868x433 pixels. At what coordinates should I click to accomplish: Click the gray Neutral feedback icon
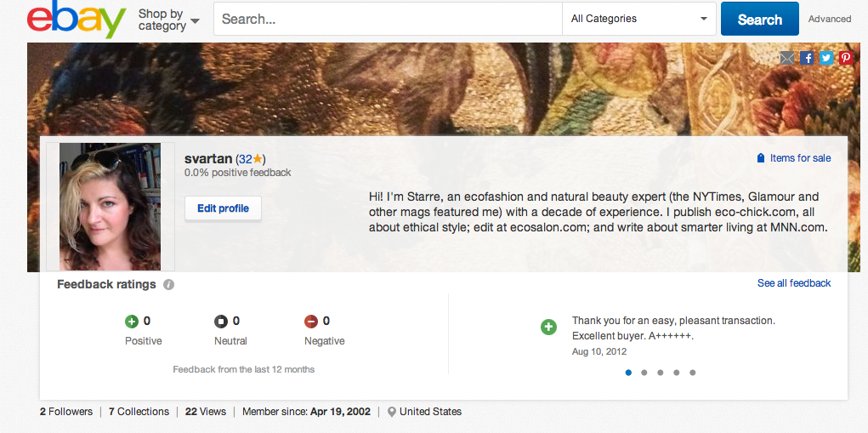point(221,322)
